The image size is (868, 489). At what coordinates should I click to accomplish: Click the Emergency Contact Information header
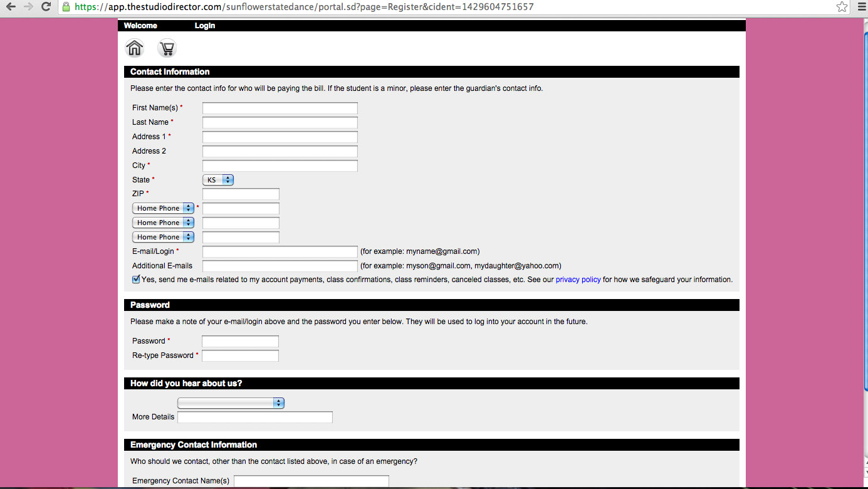coord(432,444)
